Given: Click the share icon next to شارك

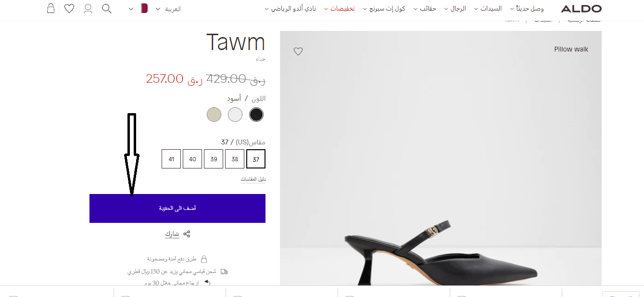Looking at the screenshot, I should point(187,234).
